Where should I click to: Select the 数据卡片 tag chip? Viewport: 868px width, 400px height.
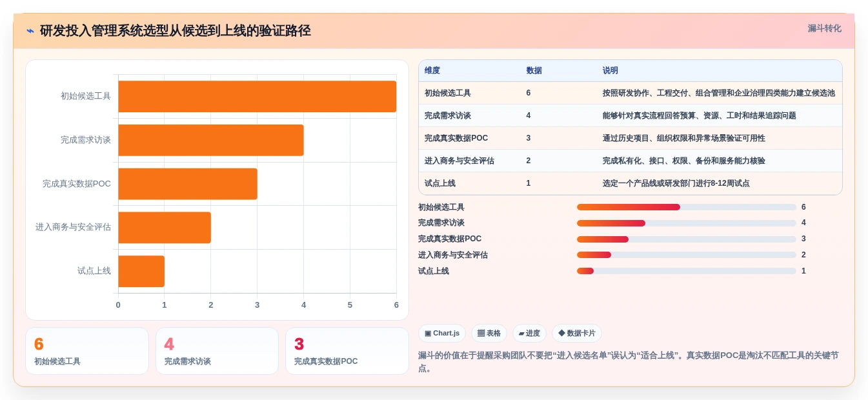click(x=577, y=334)
